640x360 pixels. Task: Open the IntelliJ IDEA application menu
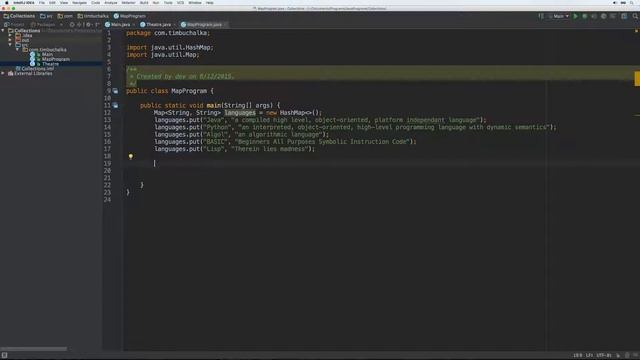point(24,2)
